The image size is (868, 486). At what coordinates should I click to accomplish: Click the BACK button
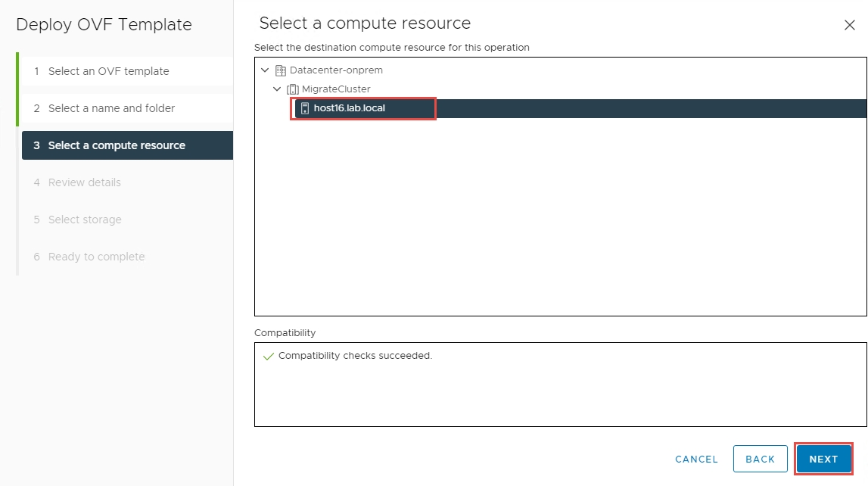click(x=760, y=459)
